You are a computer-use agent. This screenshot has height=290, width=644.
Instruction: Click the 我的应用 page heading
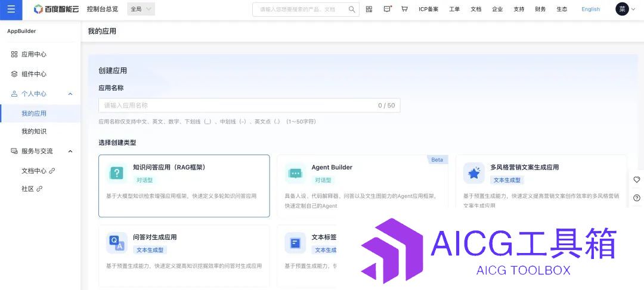tap(103, 31)
